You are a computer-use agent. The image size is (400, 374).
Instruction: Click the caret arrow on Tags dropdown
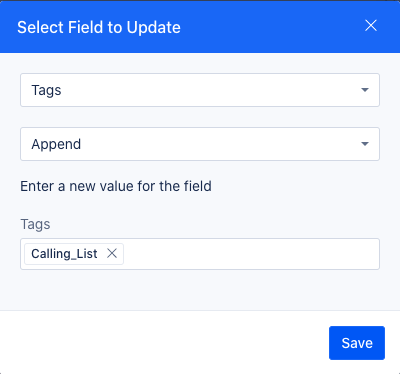[365, 90]
